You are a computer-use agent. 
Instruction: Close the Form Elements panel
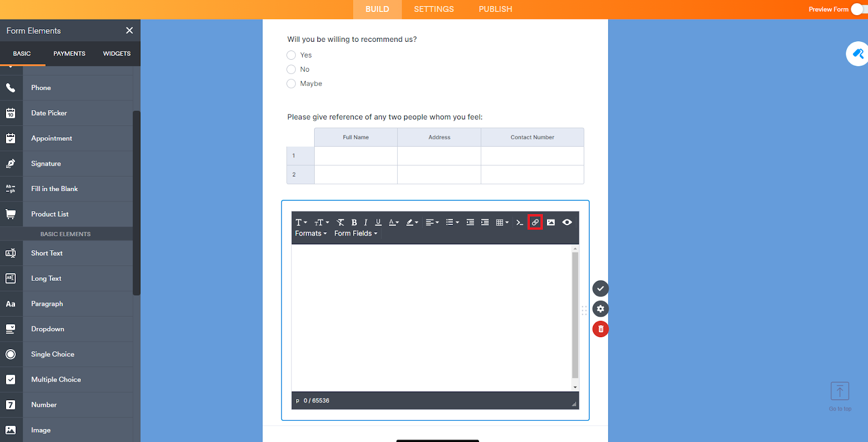tap(129, 30)
